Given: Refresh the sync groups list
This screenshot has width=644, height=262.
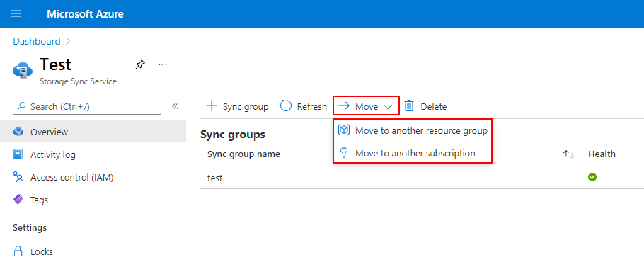Looking at the screenshot, I should pyautogui.click(x=304, y=106).
